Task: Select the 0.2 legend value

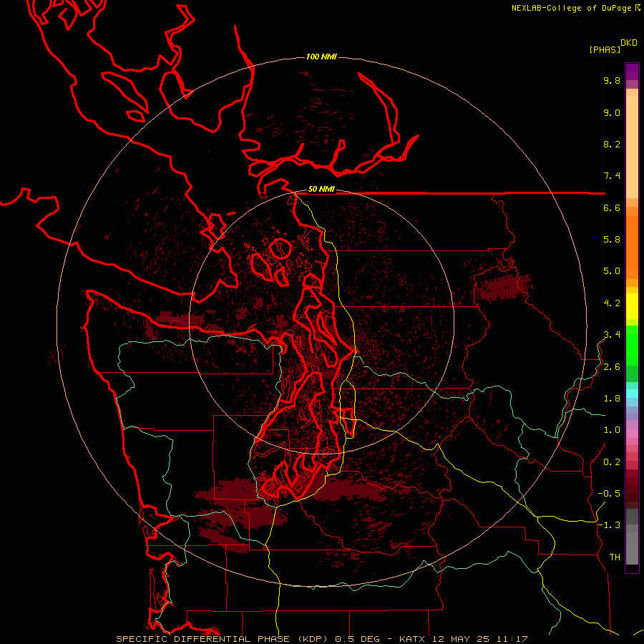Action: pyautogui.click(x=612, y=462)
